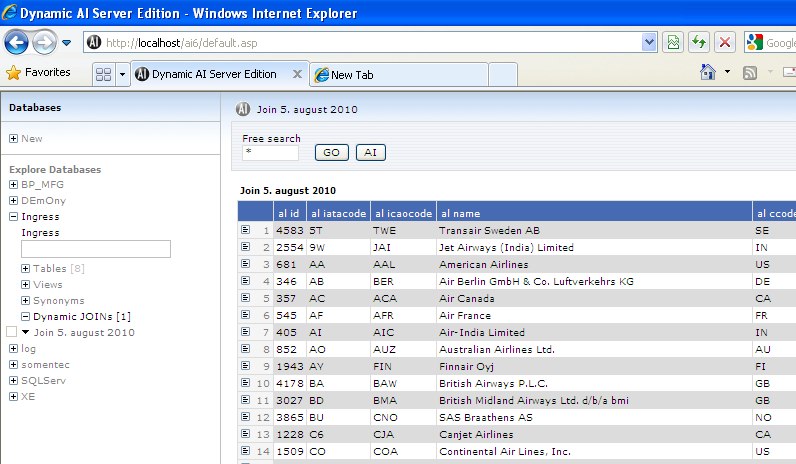Viewport: 796px width, 464px height.
Task: Open the tab list dropdown arrow
Action: tap(122, 75)
